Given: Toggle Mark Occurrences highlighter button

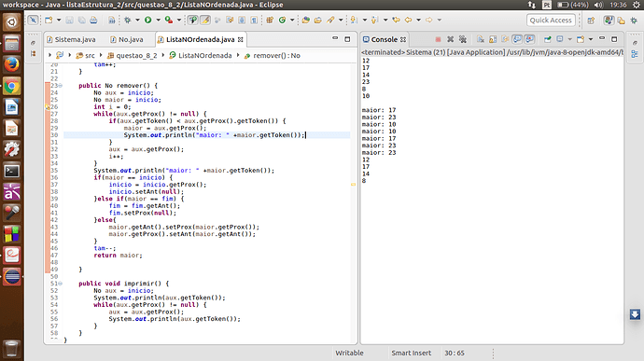Looking at the screenshot, I should coord(205,20).
